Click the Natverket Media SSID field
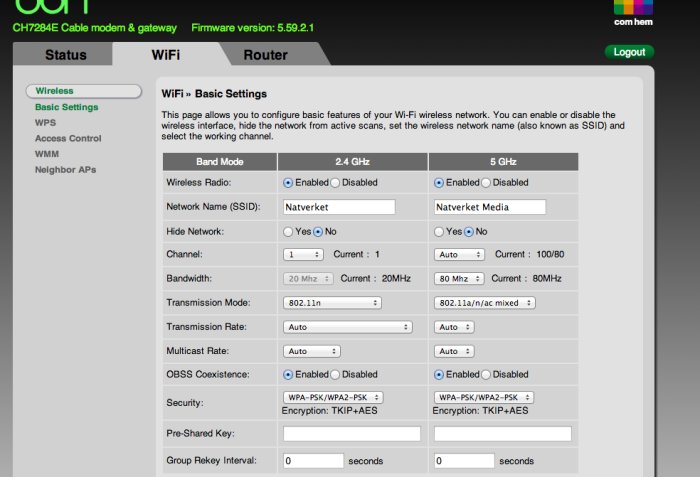Screen dimensions: 700x477 (x=490, y=207)
